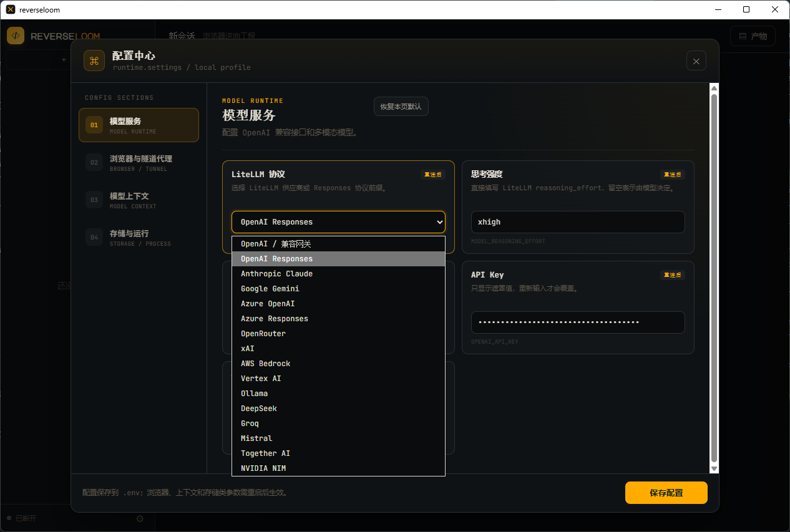This screenshot has width=790, height=532.
Task: Pick Vertex AI option
Action: [x=338, y=379]
